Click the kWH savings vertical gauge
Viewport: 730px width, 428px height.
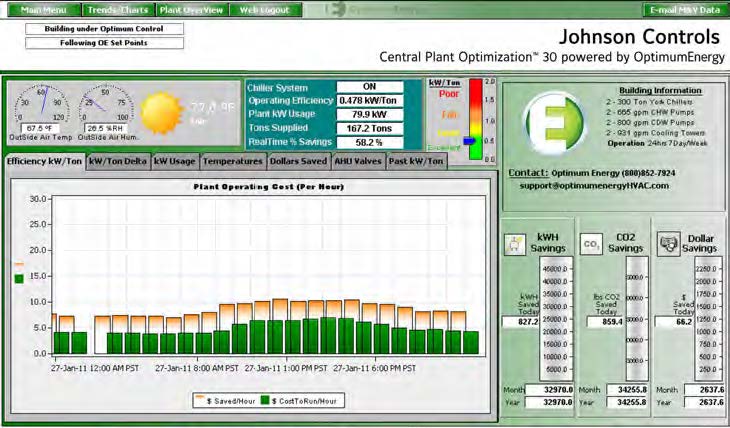(x=556, y=318)
